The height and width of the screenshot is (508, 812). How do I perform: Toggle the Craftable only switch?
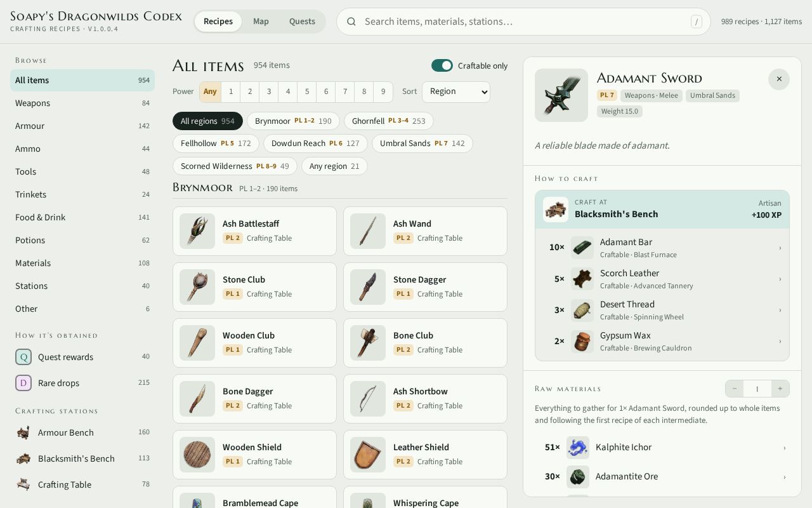(442, 65)
